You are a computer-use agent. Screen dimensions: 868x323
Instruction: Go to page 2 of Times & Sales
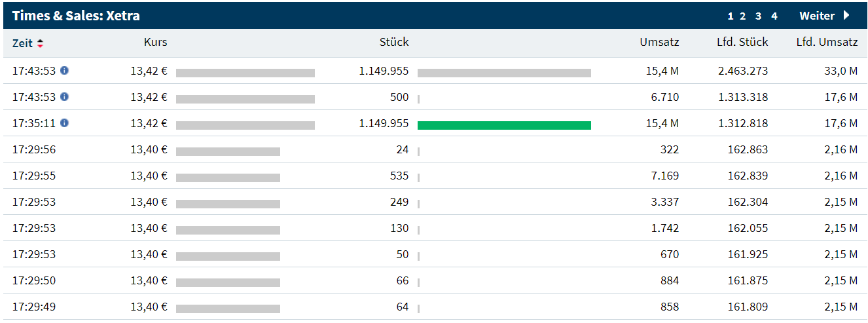click(x=743, y=16)
